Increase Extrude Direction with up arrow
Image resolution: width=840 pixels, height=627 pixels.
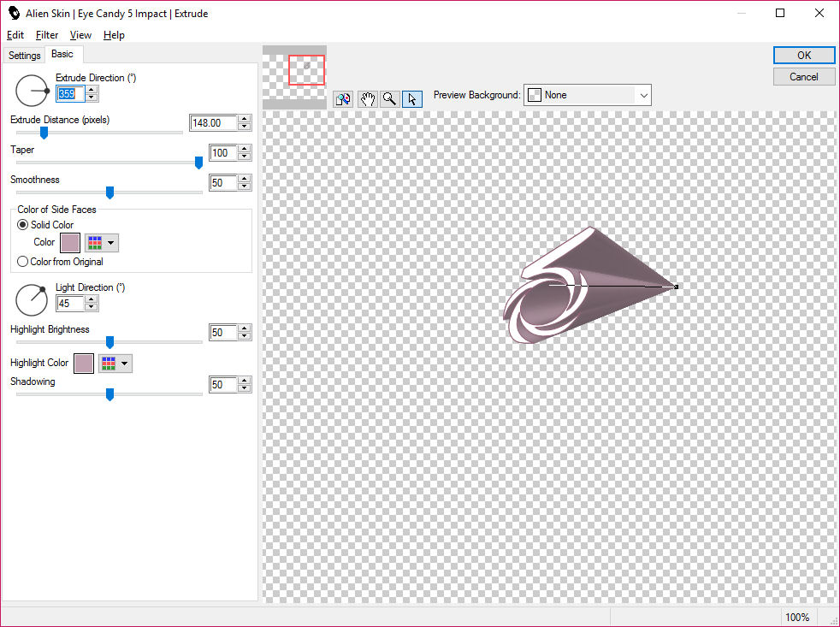coord(92,90)
